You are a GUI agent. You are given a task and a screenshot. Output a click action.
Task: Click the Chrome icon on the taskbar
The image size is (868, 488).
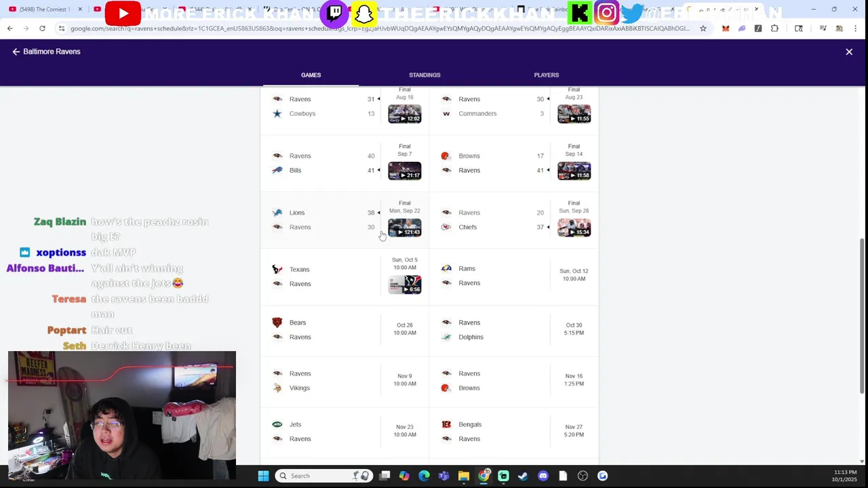(x=484, y=476)
